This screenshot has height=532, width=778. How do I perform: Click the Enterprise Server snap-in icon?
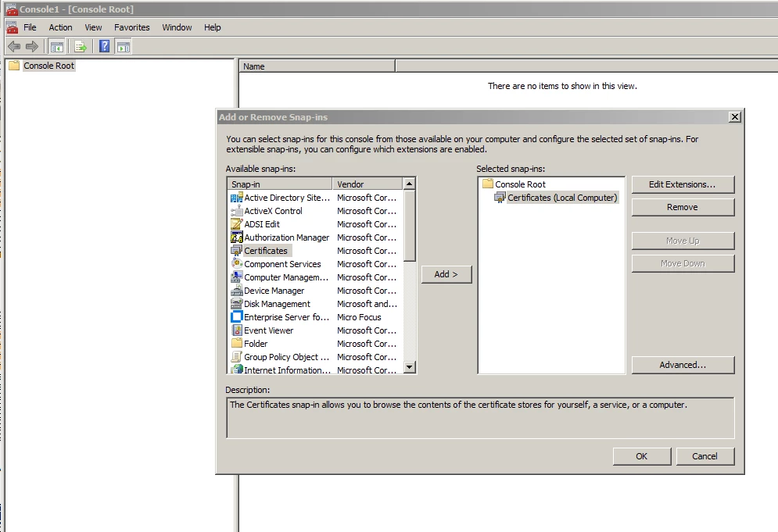(237, 317)
